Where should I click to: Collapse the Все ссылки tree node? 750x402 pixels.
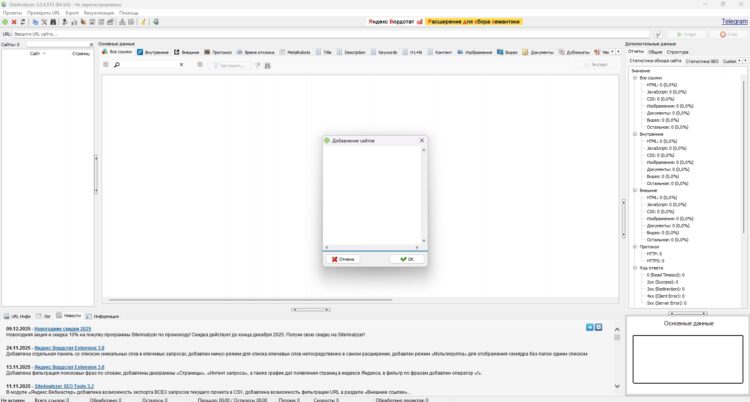[635, 78]
